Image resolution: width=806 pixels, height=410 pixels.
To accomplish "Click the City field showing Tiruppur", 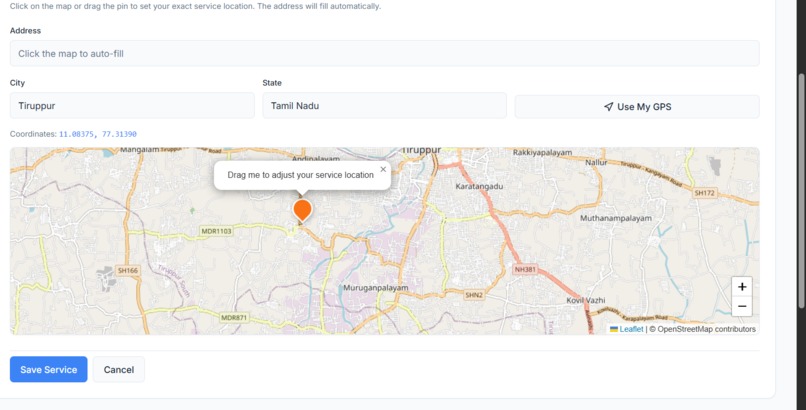I will (132, 105).
